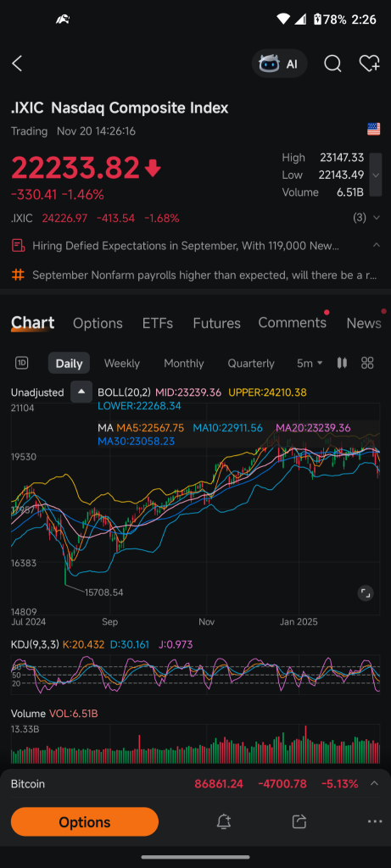Open more options three dots
The width and height of the screenshot is (391, 868).
(x=374, y=821)
